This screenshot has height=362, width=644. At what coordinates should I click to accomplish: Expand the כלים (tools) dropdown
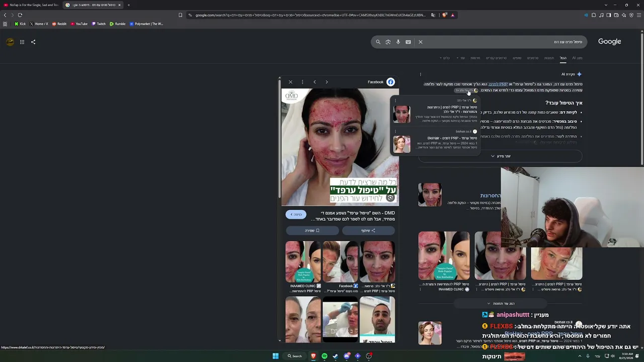[446, 58]
